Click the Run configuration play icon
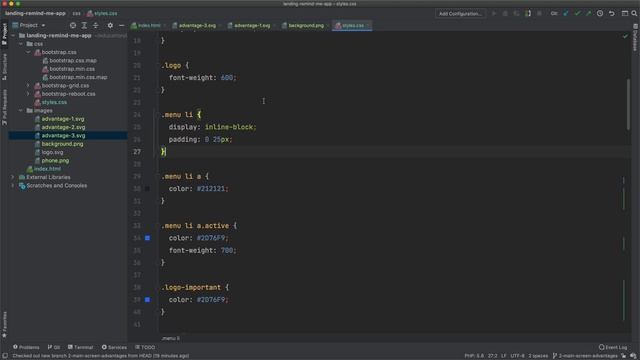 tap(494, 13)
